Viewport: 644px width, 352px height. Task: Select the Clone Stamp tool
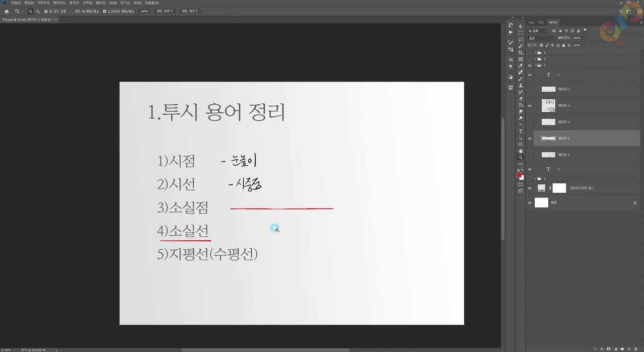pos(521,85)
